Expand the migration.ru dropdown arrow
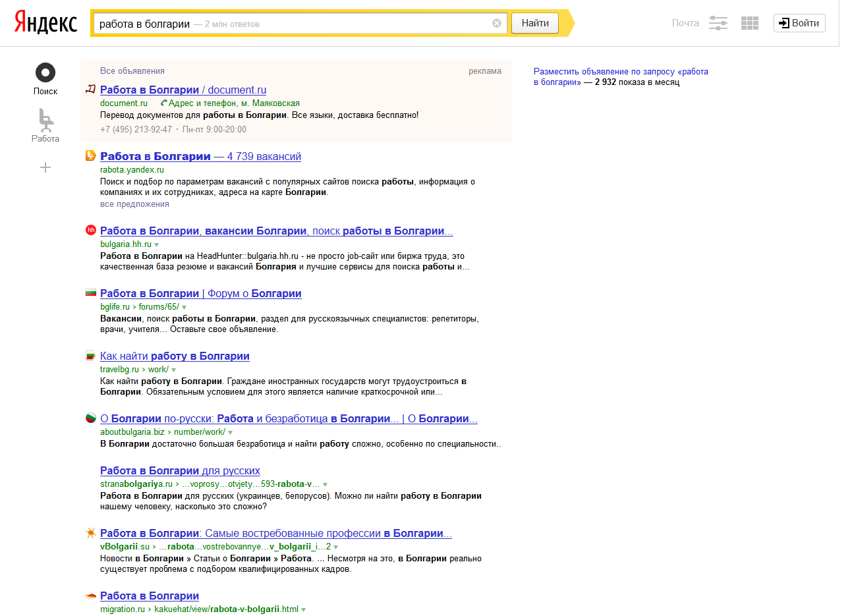Image resolution: width=850 pixels, height=616 pixels. coord(304,609)
